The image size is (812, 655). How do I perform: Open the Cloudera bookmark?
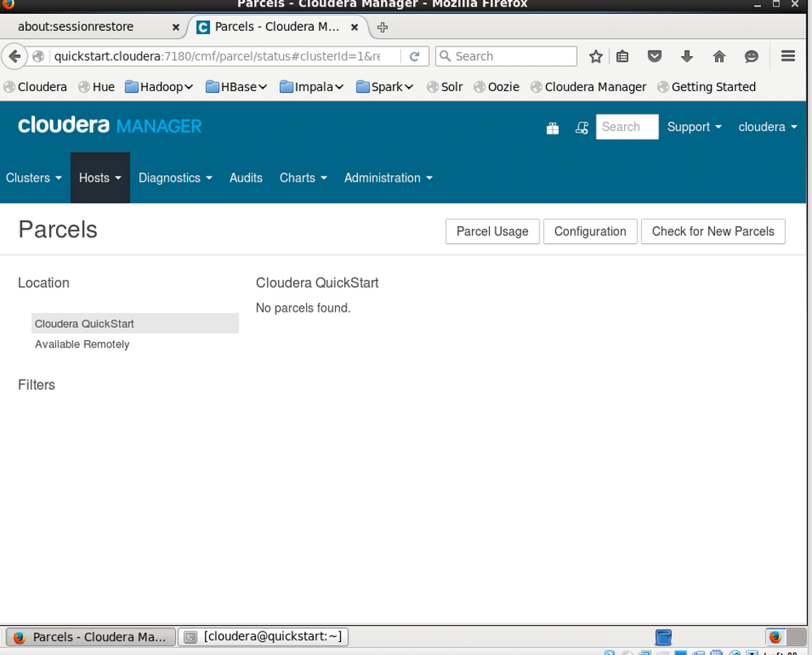[x=35, y=87]
